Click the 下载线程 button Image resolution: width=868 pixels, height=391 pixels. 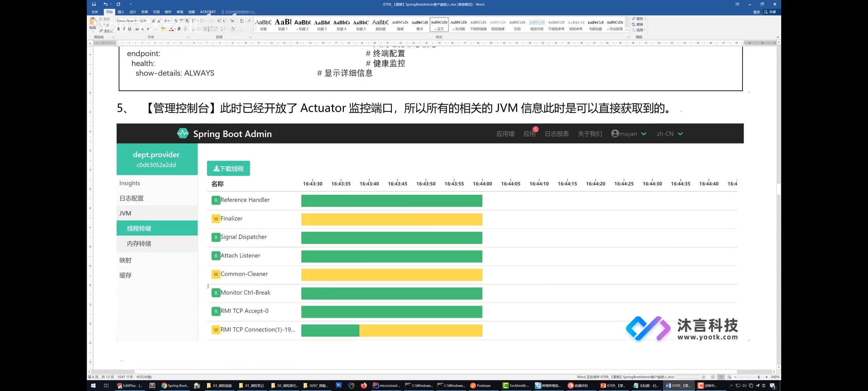pyautogui.click(x=229, y=168)
